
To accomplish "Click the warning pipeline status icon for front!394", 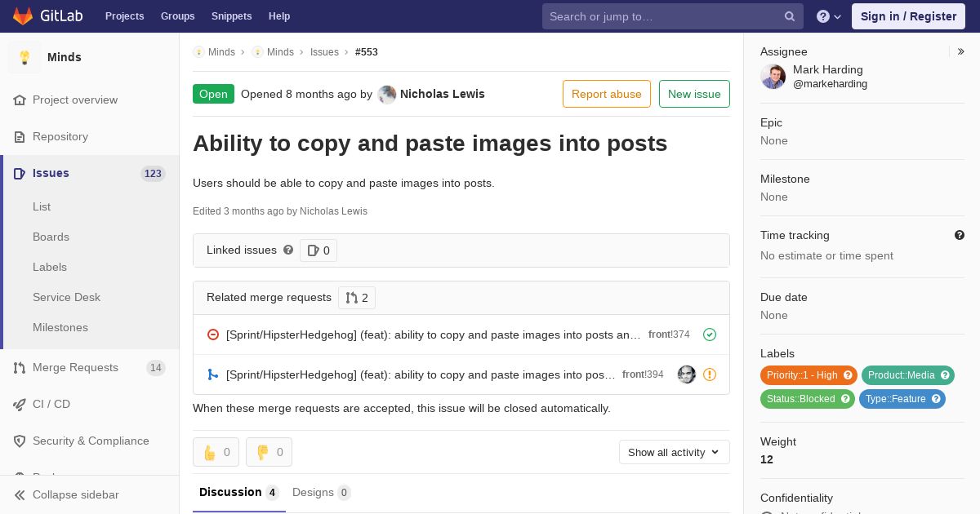I will pos(710,374).
